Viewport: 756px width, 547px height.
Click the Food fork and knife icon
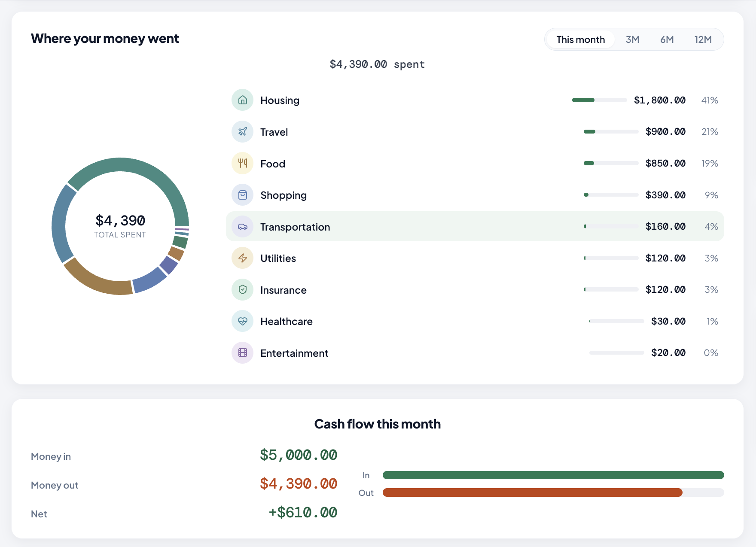[243, 163]
